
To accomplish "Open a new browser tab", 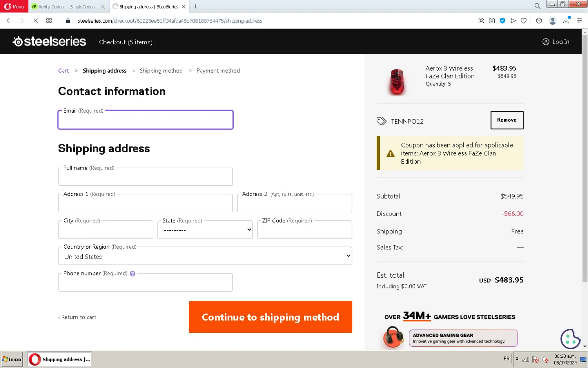I will (x=196, y=6).
